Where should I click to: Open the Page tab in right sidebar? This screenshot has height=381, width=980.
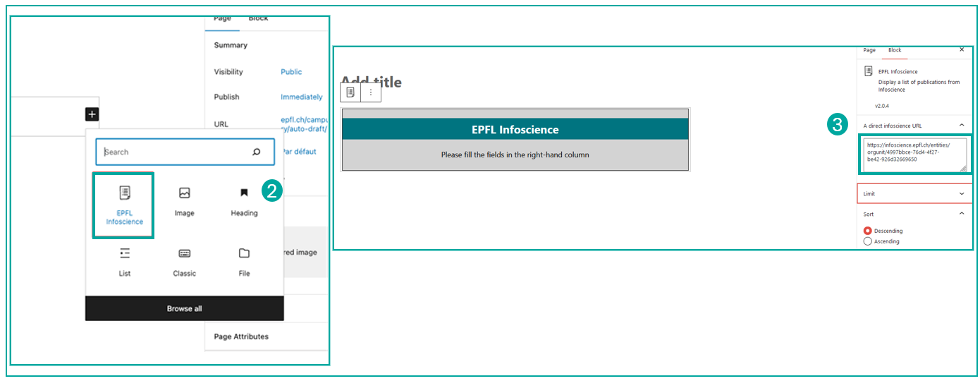tap(869, 51)
